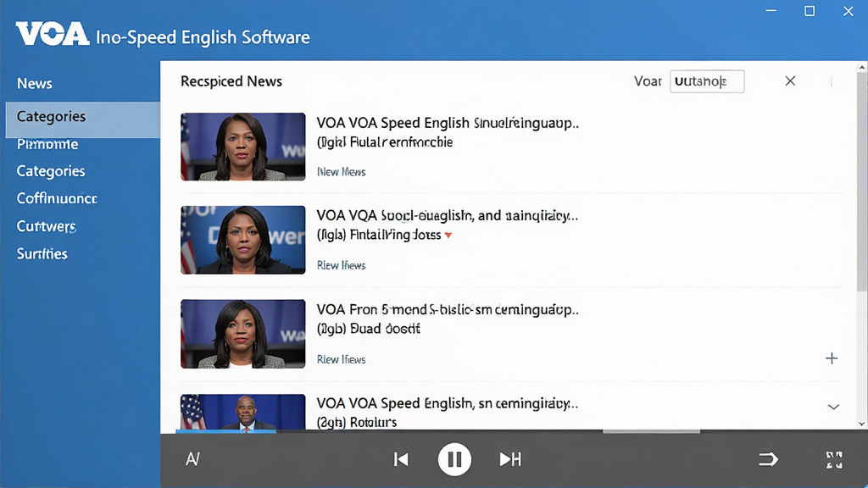Viewport: 868px width, 488px height.
Task: Open second news thumbnail above 'Fintailring' row
Action: click(x=243, y=240)
